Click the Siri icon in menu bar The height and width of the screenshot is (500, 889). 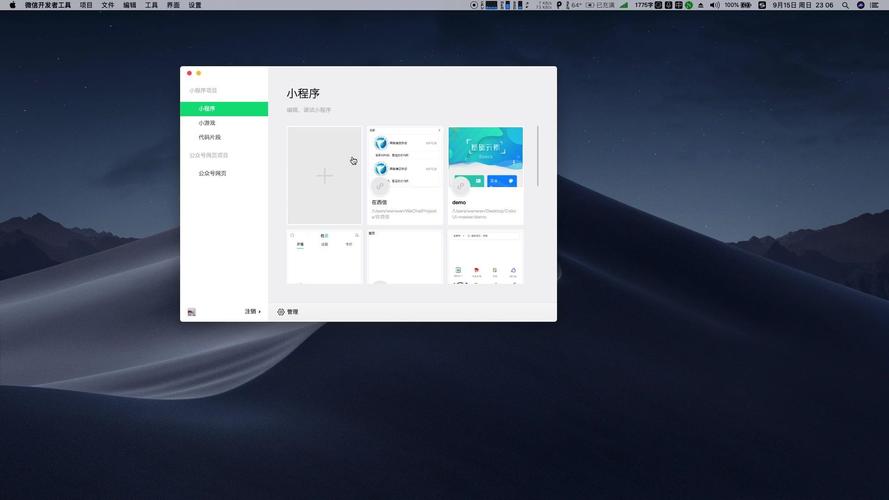click(x=861, y=5)
